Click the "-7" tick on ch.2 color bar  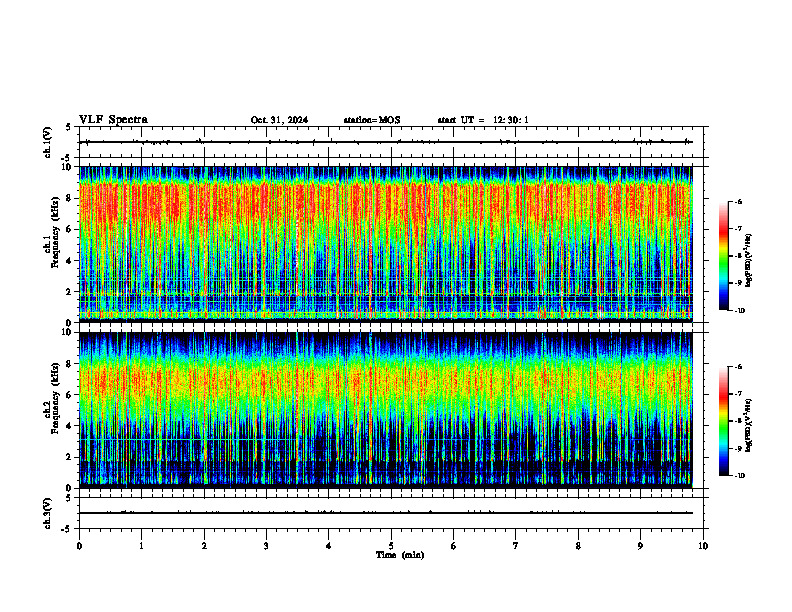tap(738, 394)
